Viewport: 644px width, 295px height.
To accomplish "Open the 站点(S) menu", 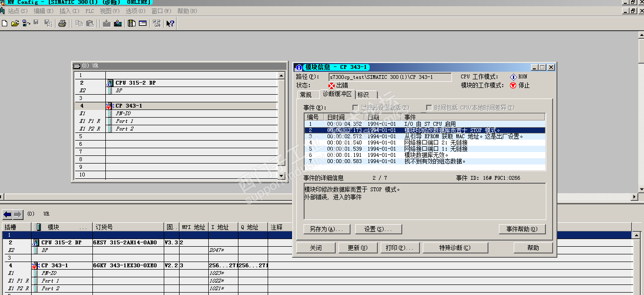I will tap(17, 11).
